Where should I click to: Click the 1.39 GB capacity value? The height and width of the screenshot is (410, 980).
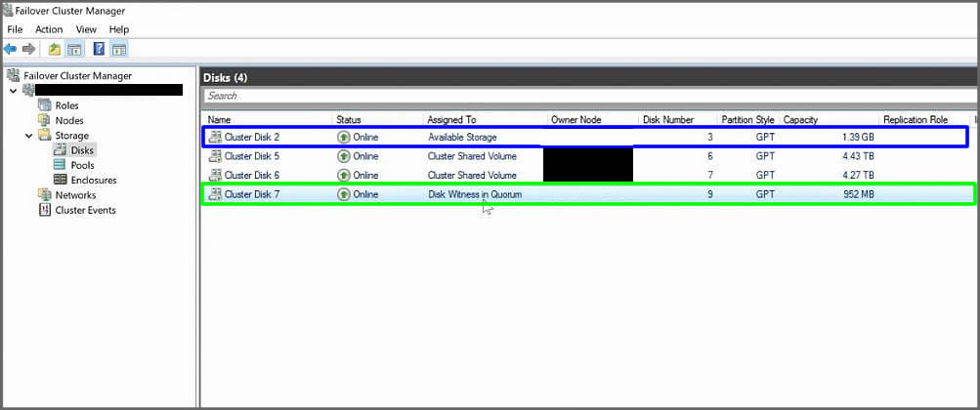(x=858, y=137)
